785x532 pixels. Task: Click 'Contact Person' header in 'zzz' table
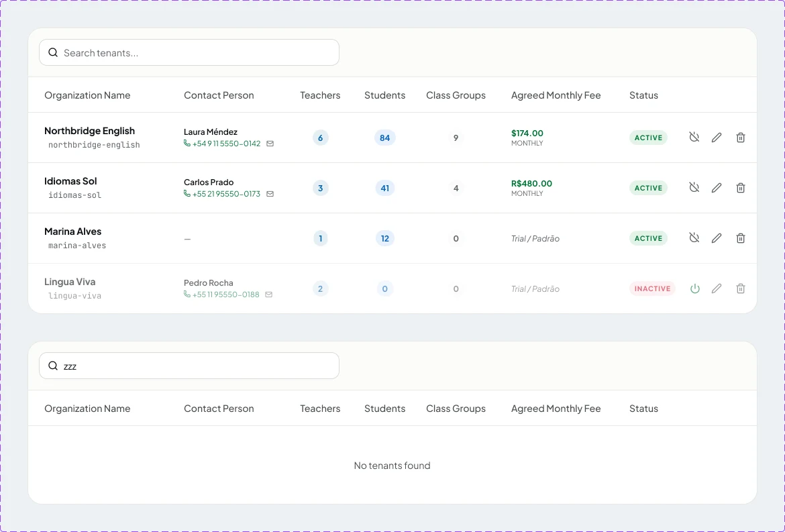[x=219, y=409]
